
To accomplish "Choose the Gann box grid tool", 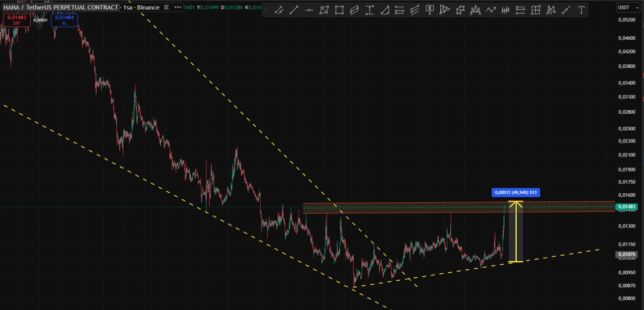I will tap(536, 10).
